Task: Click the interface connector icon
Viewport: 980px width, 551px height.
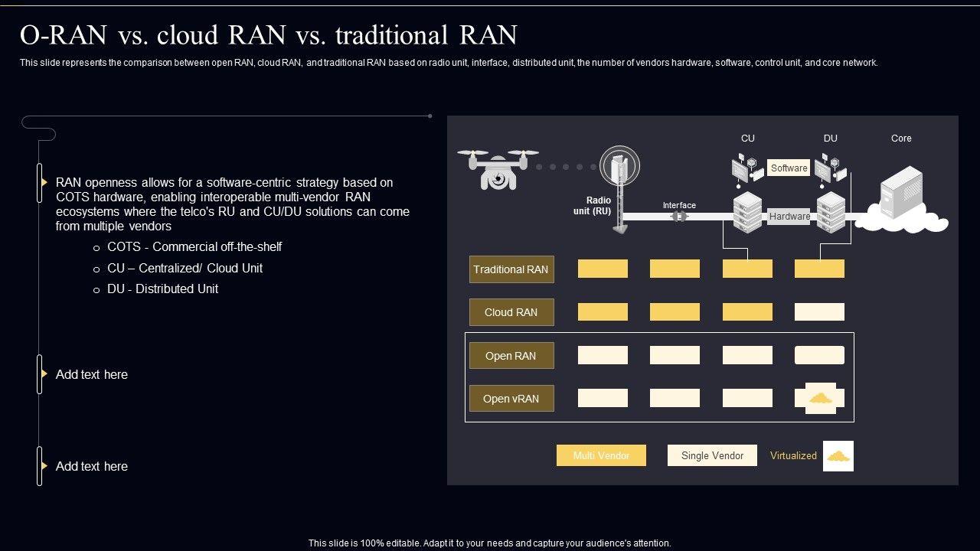Action: pos(679,217)
